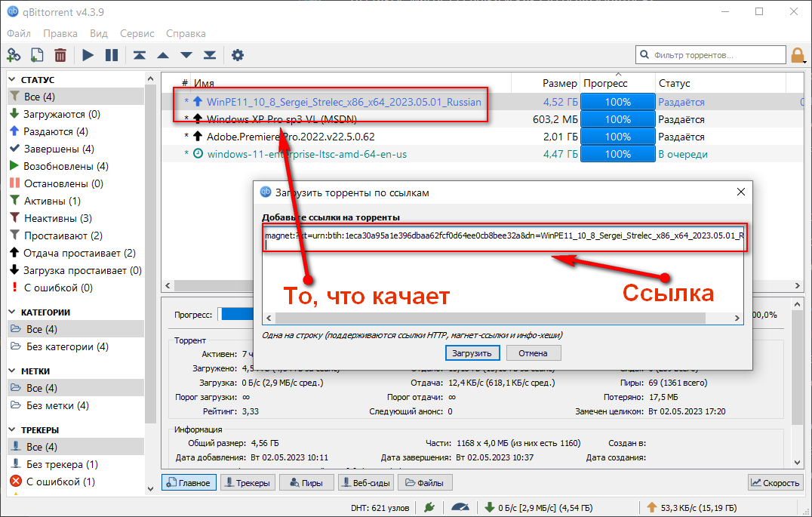
Task: Select the С ошибкой (0) status filter
Action: tap(75, 288)
